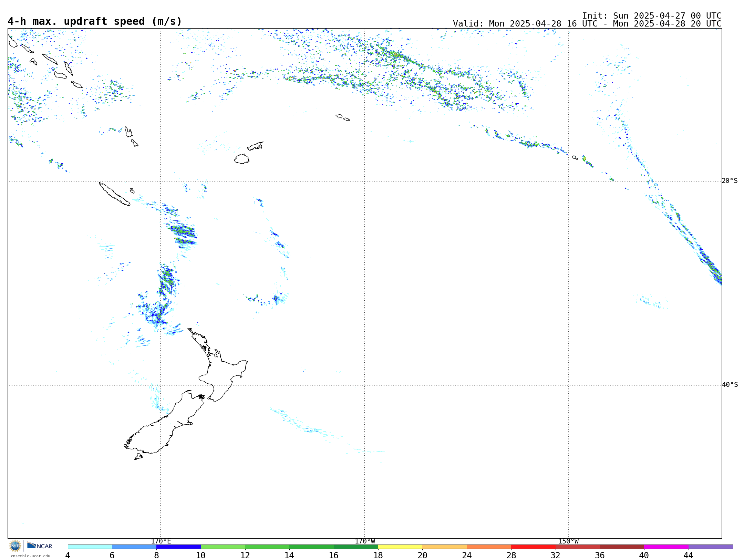Select the dark blue 8–10 m/s swatch
Screen dimensions: 744x560
pyautogui.click(x=178, y=547)
